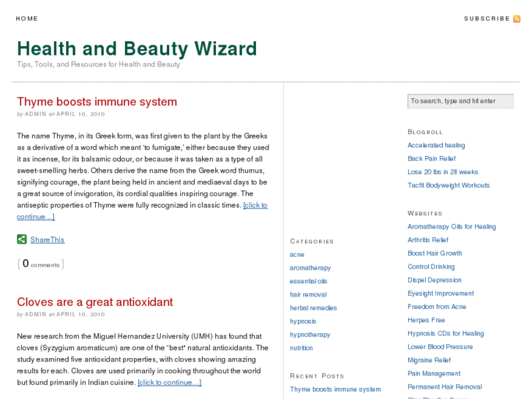Visit Herpes Free link
The height and width of the screenshot is (399, 532).
point(426,320)
